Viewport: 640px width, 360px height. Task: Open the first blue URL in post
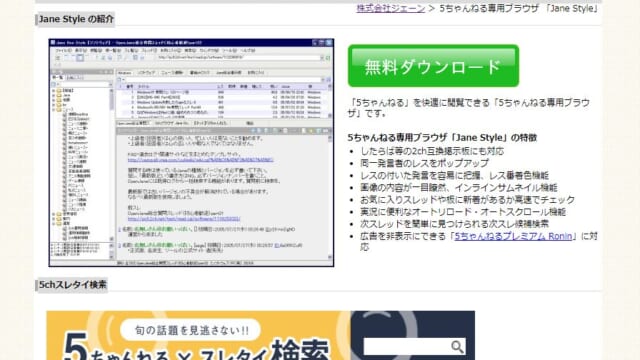(200, 160)
